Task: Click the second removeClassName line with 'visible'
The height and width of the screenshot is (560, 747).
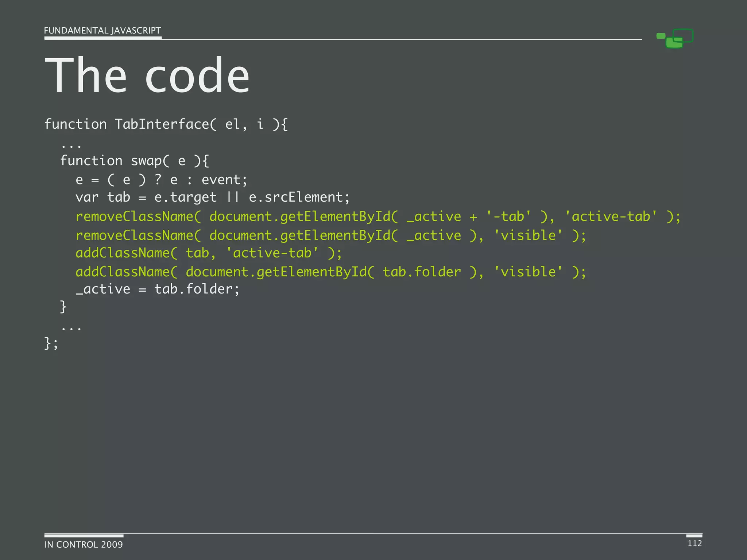Action: click(x=330, y=236)
